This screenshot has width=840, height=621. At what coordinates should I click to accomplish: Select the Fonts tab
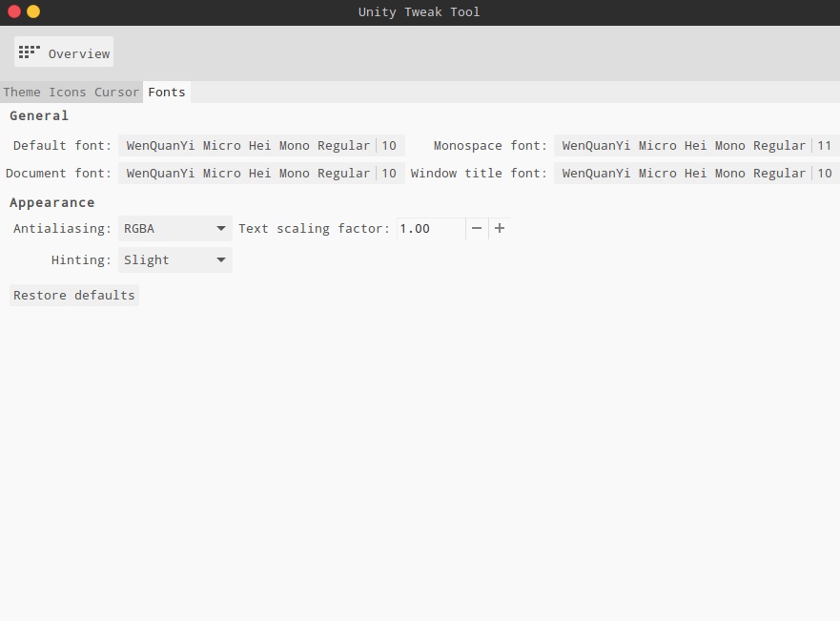(167, 93)
